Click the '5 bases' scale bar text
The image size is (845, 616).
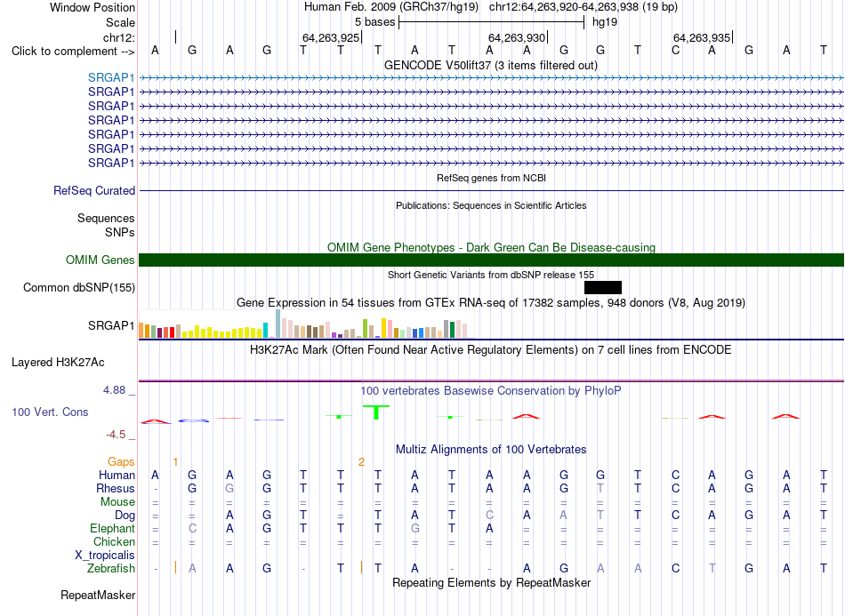click(374, 22)
